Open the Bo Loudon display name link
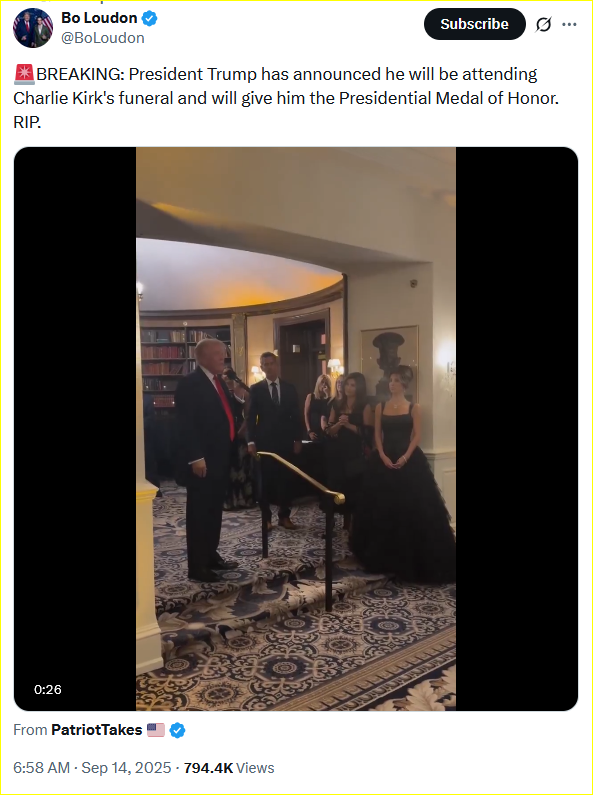The width and height of the screenshot is (593, 795). [99, 18]
